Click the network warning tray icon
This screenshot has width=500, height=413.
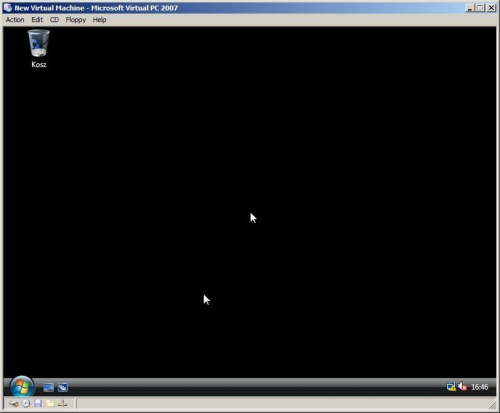[x=451, y=387]
